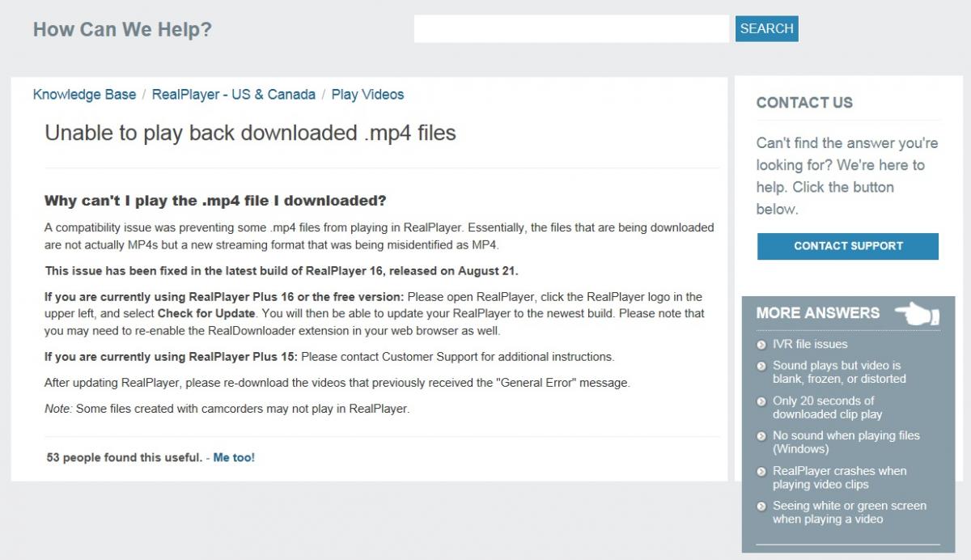This screenshot has width=971, height=560.
Task: Open RealPlayer crashes when playing clips answer
Action: [839, 477]
